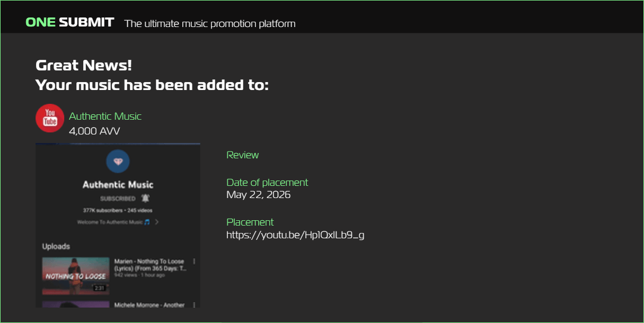The height and width of the screenshot is (323, 644).
Task: Open the three-dot menu for Marien video
Action: [x=195, y=262]
